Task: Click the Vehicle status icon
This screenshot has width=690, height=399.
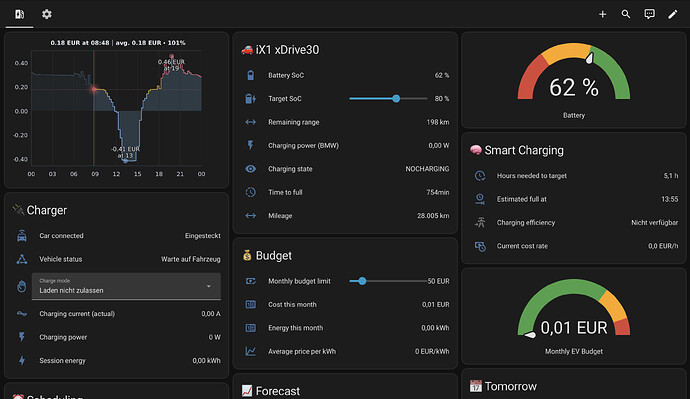Action: point(22,259)
